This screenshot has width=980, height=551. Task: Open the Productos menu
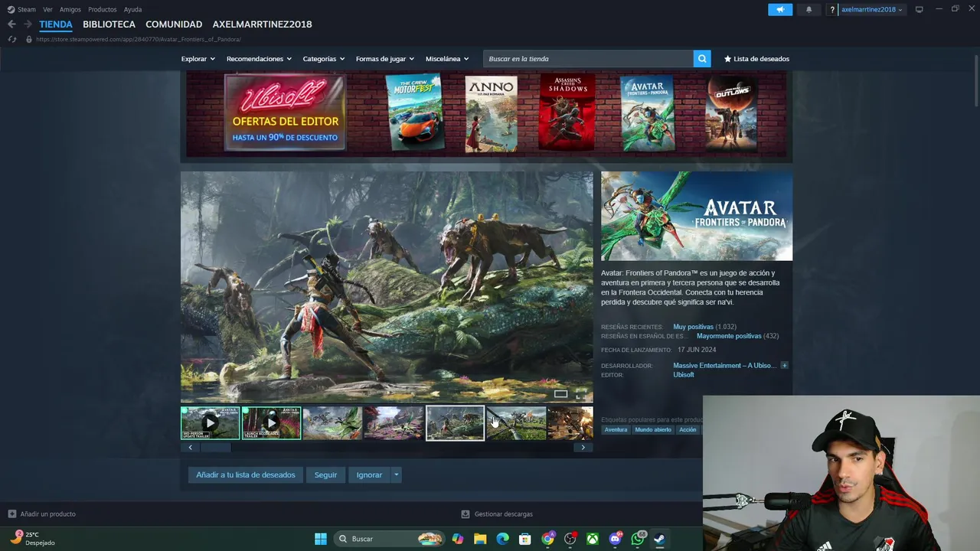(103, 9)
